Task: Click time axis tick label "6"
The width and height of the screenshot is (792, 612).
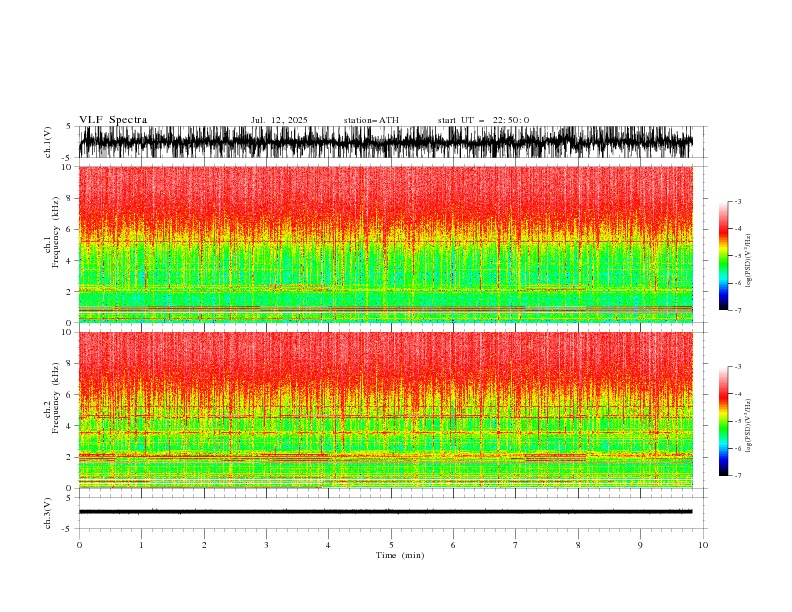Action: [453, 545]
